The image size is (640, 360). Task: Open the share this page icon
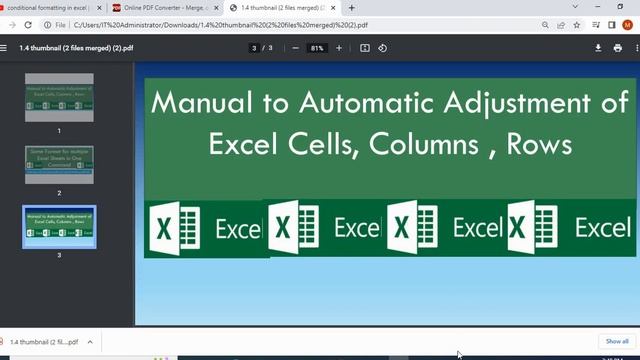point(561,25)
